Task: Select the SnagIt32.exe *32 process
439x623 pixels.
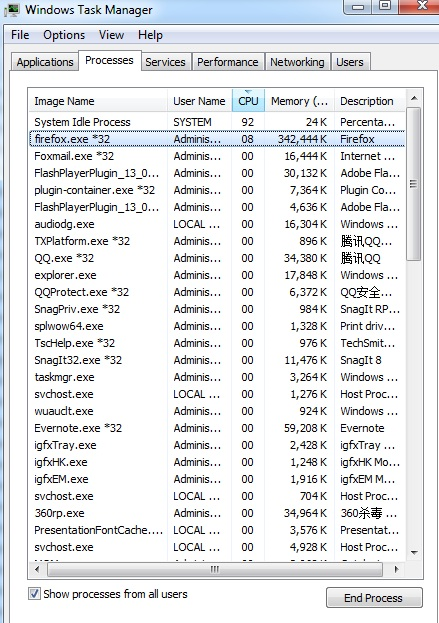Action: point(217,360)
